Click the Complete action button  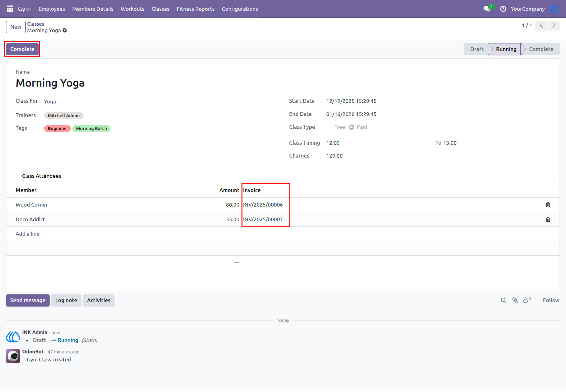(x=22, y=49)
